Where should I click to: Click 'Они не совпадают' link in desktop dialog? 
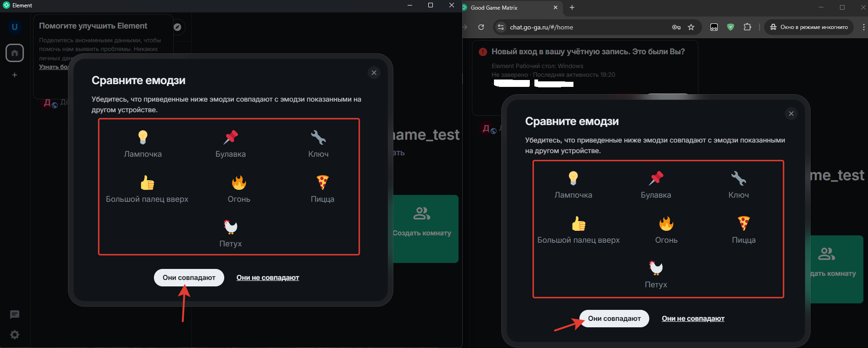pyautogui.click(x=268, y=278)
